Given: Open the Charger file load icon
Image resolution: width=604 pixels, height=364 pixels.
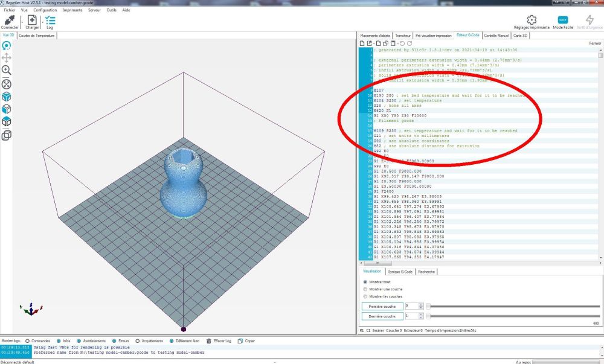Looking at the screenshot, I should [x=33, y=20].
